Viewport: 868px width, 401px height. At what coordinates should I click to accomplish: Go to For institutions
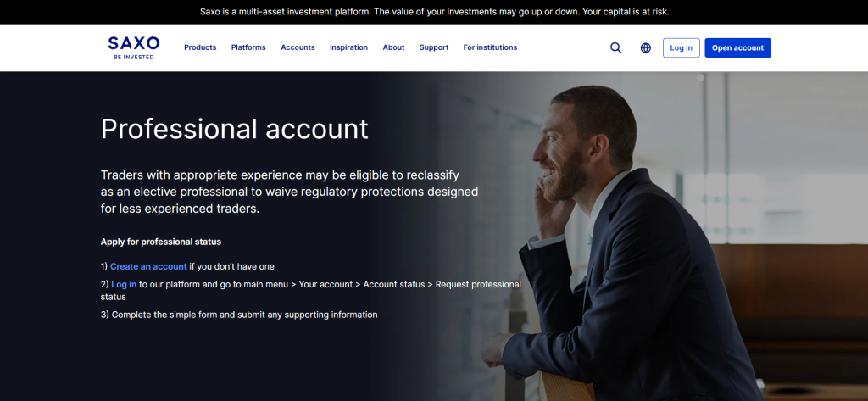tap(490, 47)
